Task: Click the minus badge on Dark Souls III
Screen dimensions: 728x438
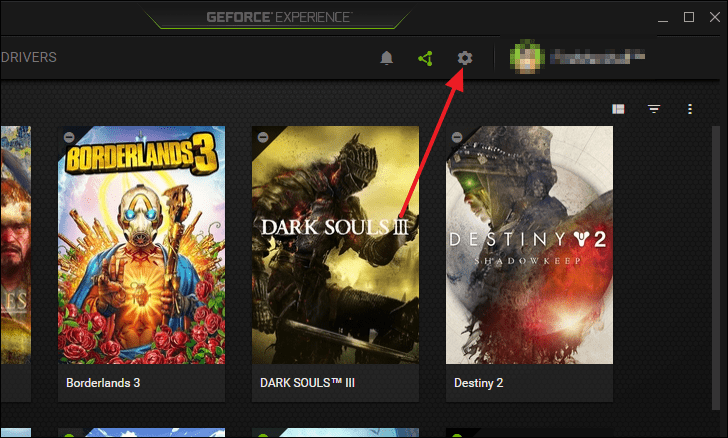Action: pos(263,137)
